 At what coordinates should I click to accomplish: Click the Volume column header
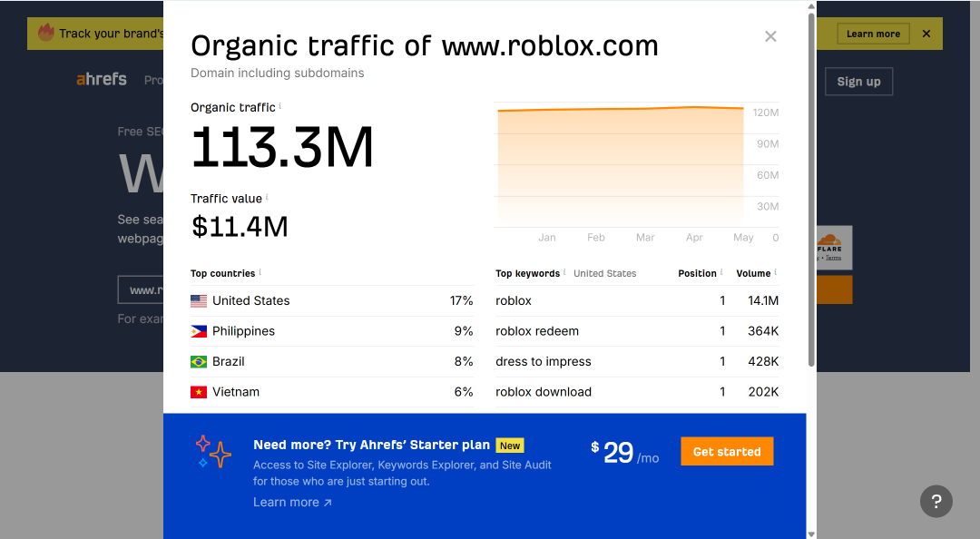(x=753, y=273)
